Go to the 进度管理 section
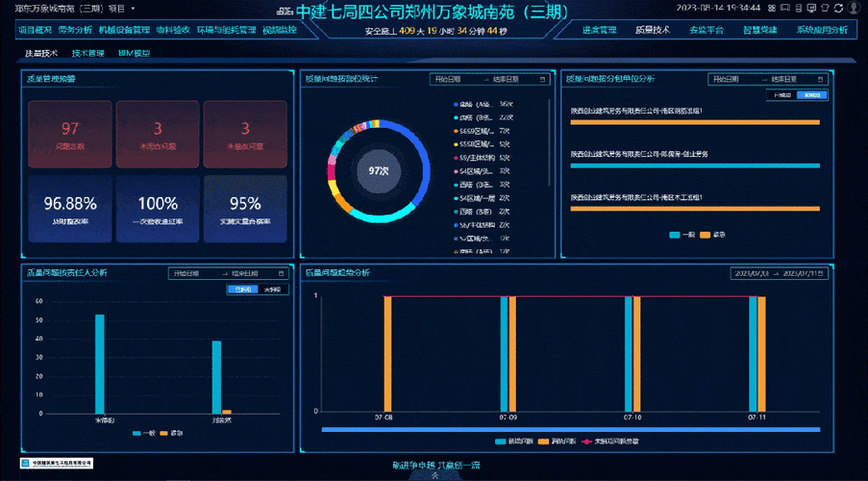868x481 pixels. 599,31
